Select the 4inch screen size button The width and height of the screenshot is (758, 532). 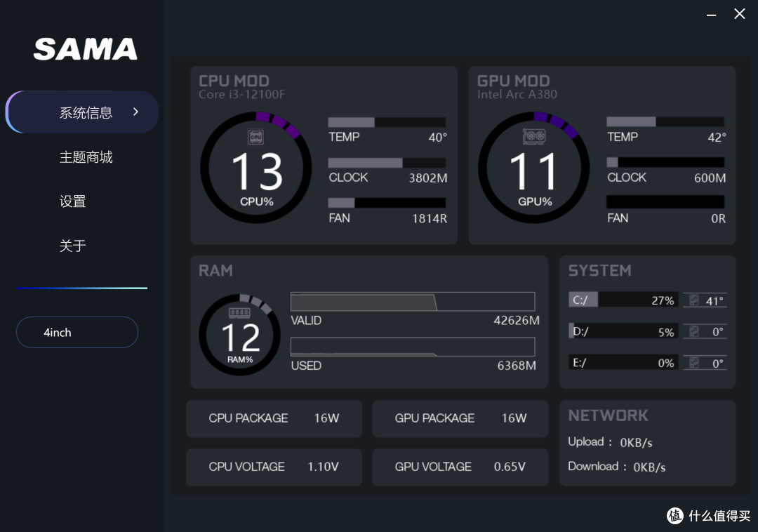pos(77,332)
